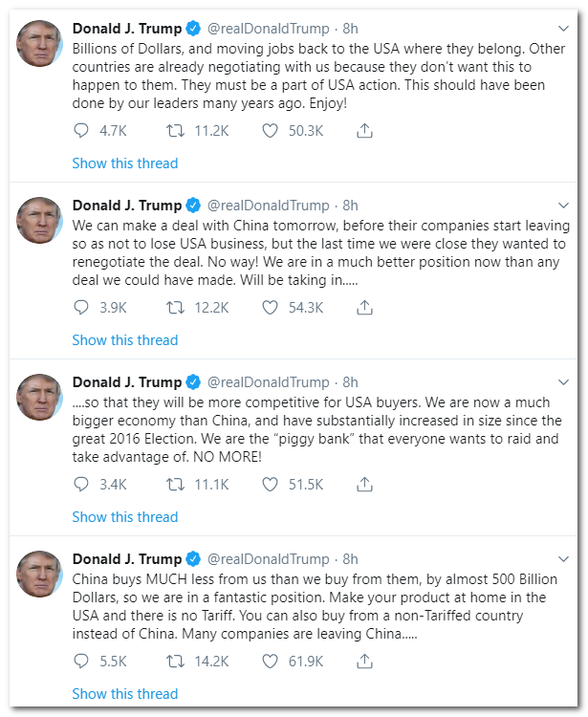Image resolution: width=588 pixels, height=717 pixels.
Task: Open thread link below the last tweet
Action: click(124, 694)
